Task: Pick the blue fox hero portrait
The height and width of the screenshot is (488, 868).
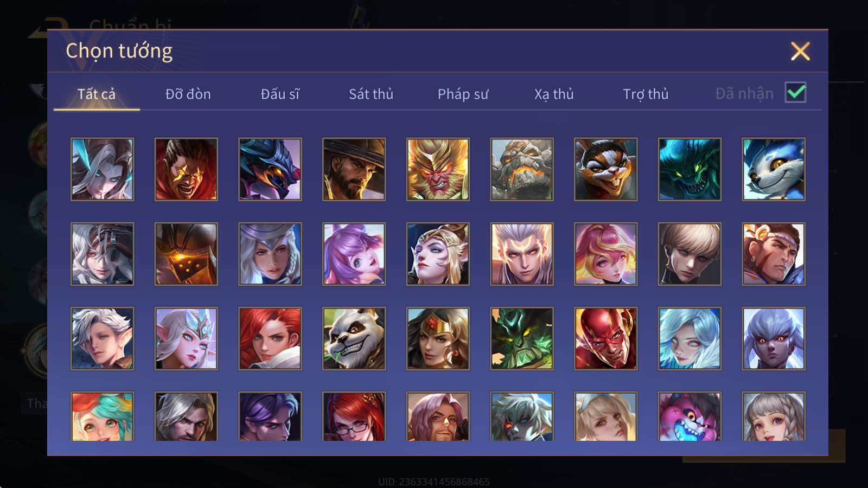Action: pyautogui.click(x=774, y=169)
